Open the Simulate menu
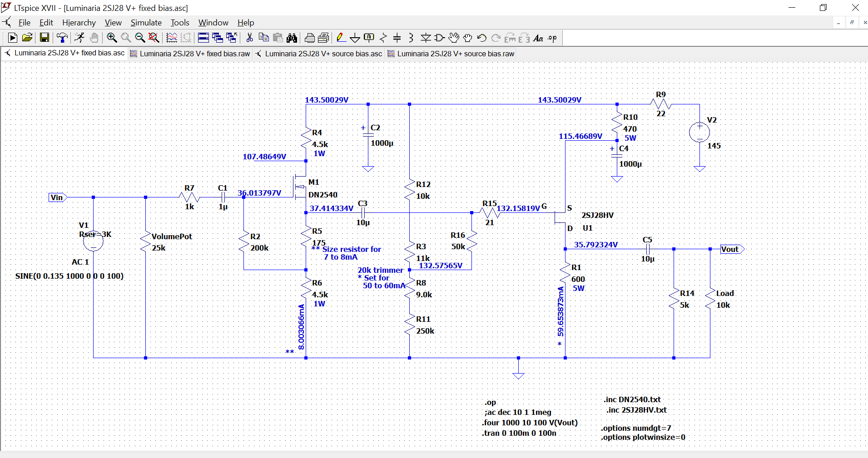Image resolution: width=868 pixels, height=458 pixels. [x=146, y=23]
